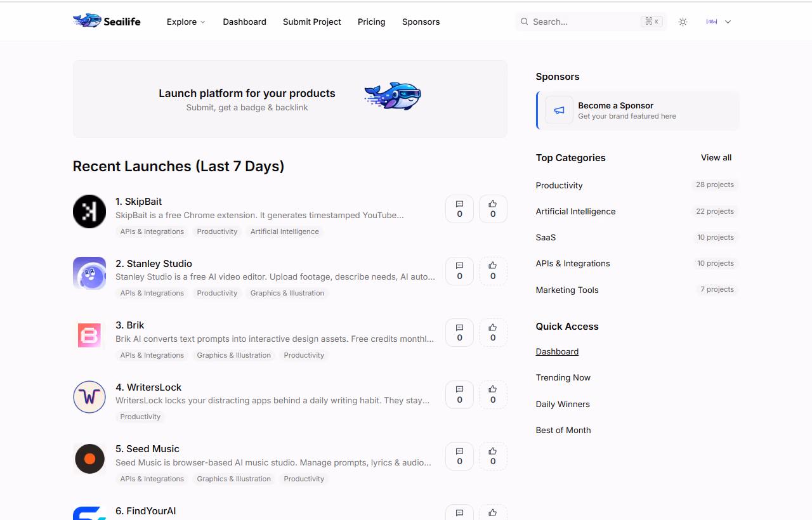This screenshot has height=520, width=812.
Task: Open comments for WritersLock
Action: [x=459, y=394]
